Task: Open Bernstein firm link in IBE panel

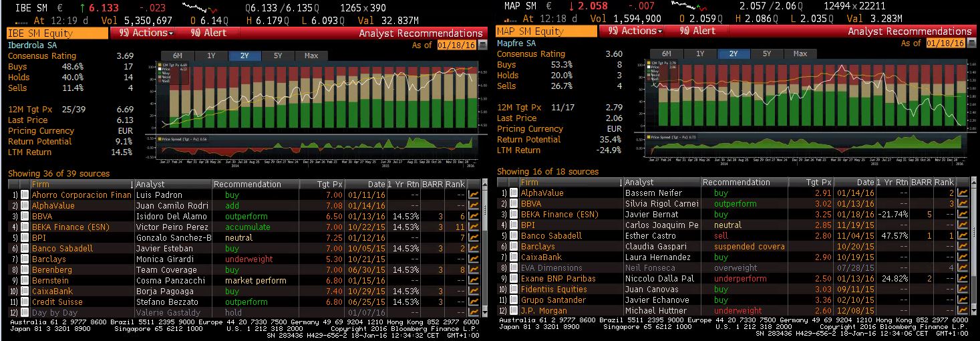Action: (50, 281)
